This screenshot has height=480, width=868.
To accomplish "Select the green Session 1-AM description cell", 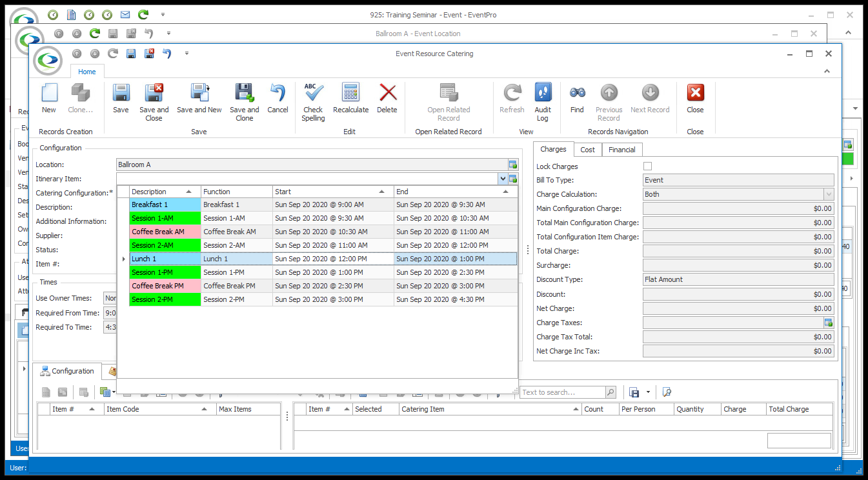I will (x=165, y=218).
